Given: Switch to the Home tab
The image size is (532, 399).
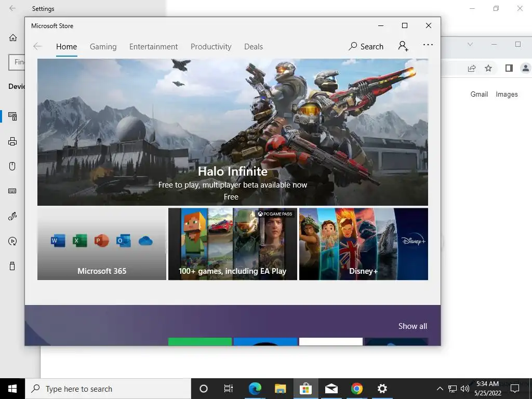Looking at the screenshot, I should (x=66, y=46).
